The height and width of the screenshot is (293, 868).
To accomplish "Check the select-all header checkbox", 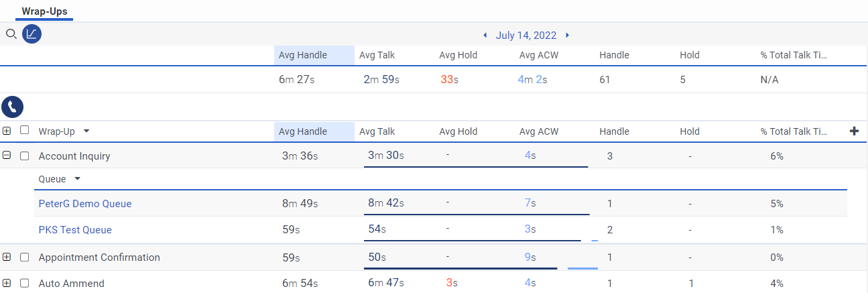I will pos(25,131).
